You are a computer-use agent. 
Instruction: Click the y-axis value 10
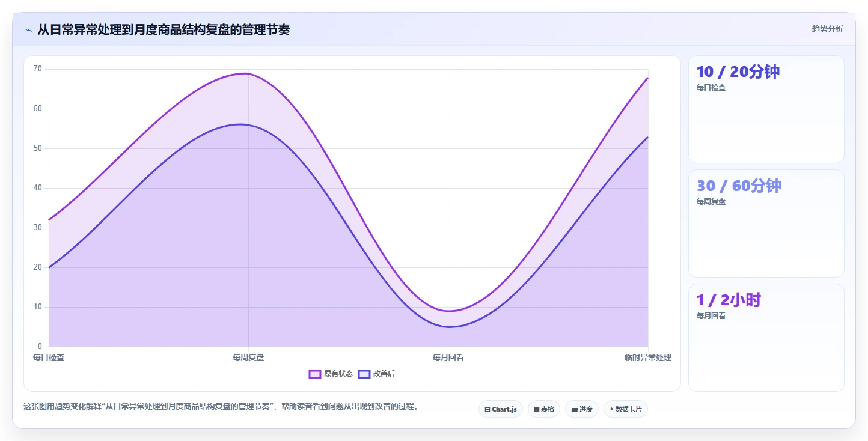(38, 307)
